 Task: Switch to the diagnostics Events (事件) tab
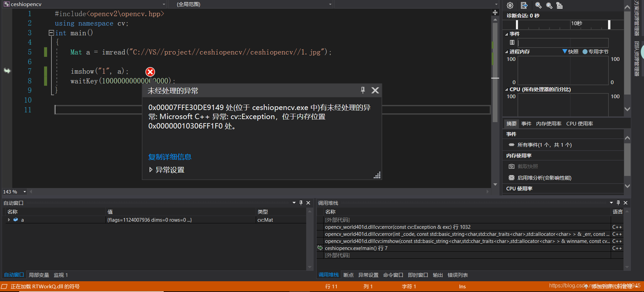[526, 124]
